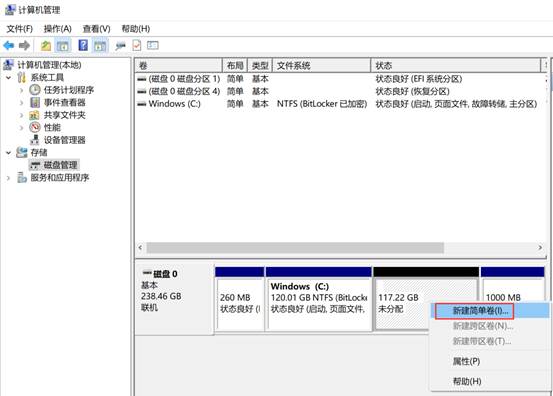Click the 磁盘 0 disk label
Viewport: 553px width, 396px height.
coord(165,274)
